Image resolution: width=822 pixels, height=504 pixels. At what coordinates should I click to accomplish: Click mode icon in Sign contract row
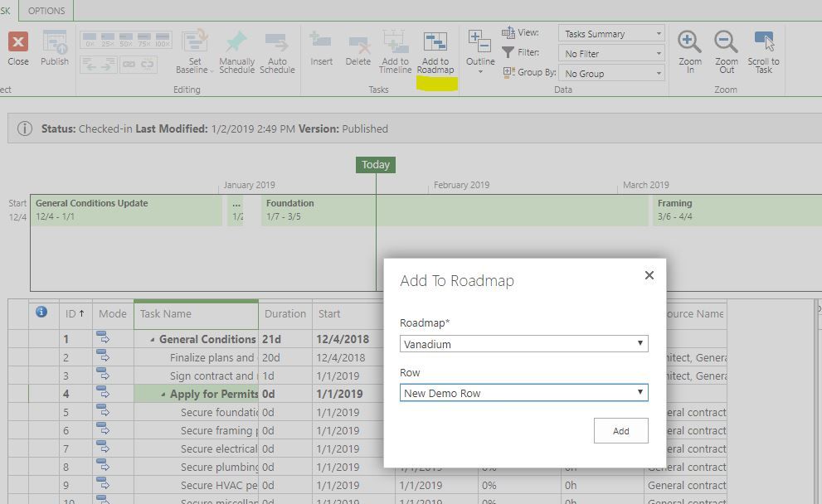point(103,375)
